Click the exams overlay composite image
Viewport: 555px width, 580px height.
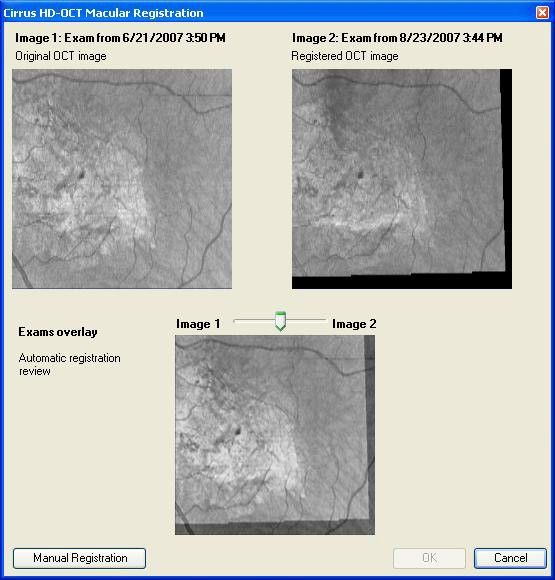(x=275, y=435)
